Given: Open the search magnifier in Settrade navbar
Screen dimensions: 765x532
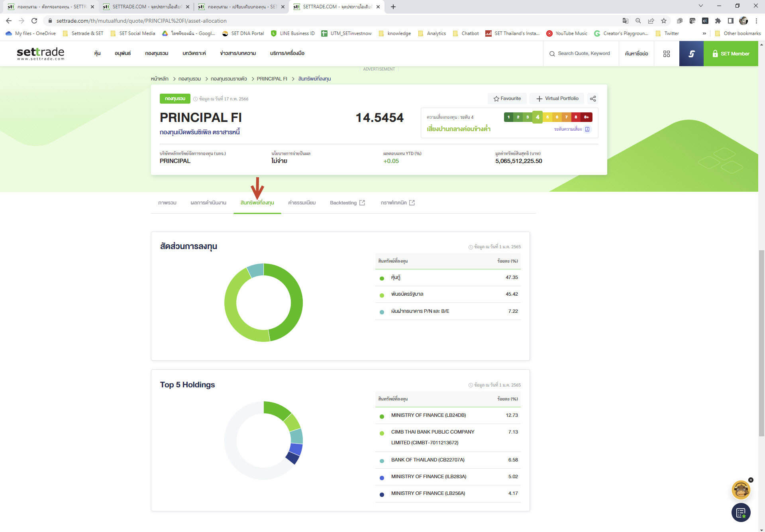Looking at the screenshot, I should click(x=552, y=53).
